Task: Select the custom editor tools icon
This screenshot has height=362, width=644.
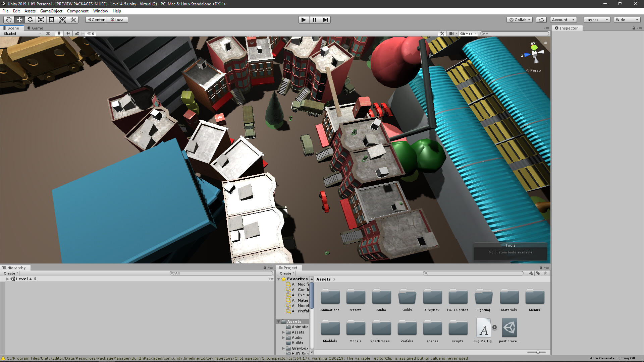Action: click(x=73, y=20)
